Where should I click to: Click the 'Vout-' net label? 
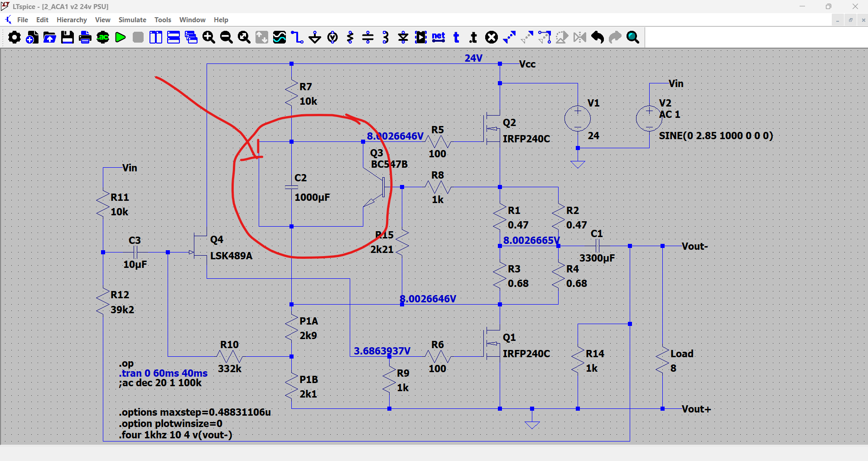(694, 246)
